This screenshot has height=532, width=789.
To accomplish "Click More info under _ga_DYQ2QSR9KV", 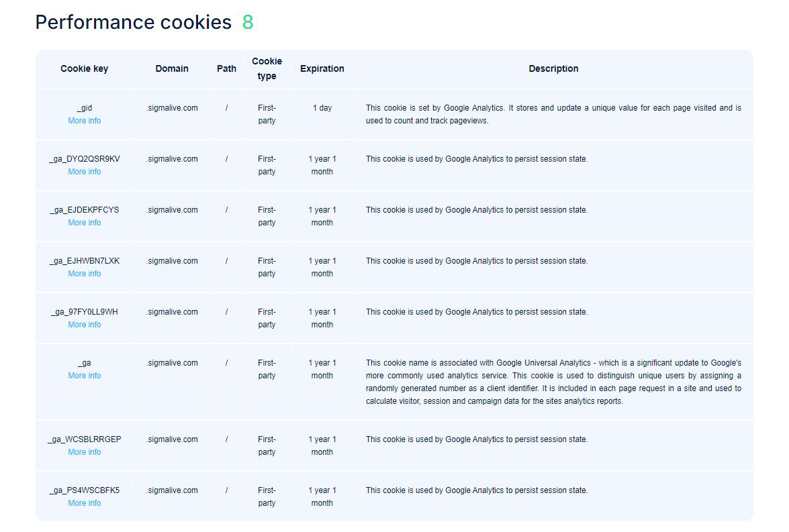I will click(84, 172).
